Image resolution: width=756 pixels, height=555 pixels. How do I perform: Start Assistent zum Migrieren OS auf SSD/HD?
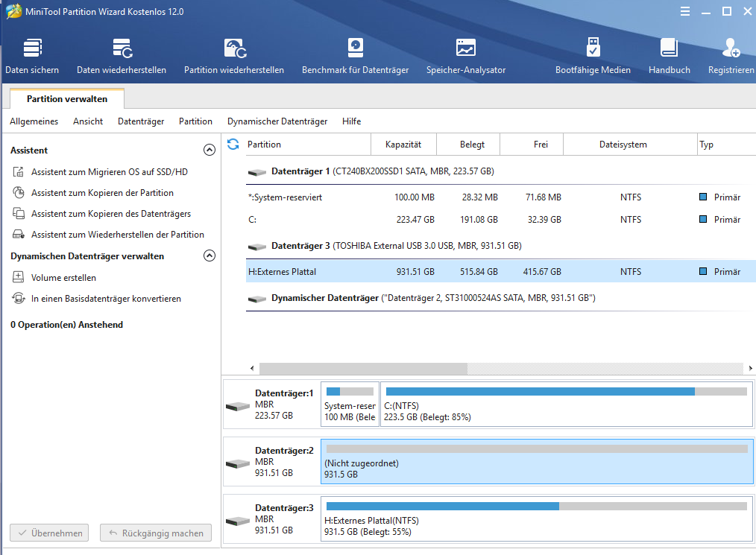tap(109, 172)
